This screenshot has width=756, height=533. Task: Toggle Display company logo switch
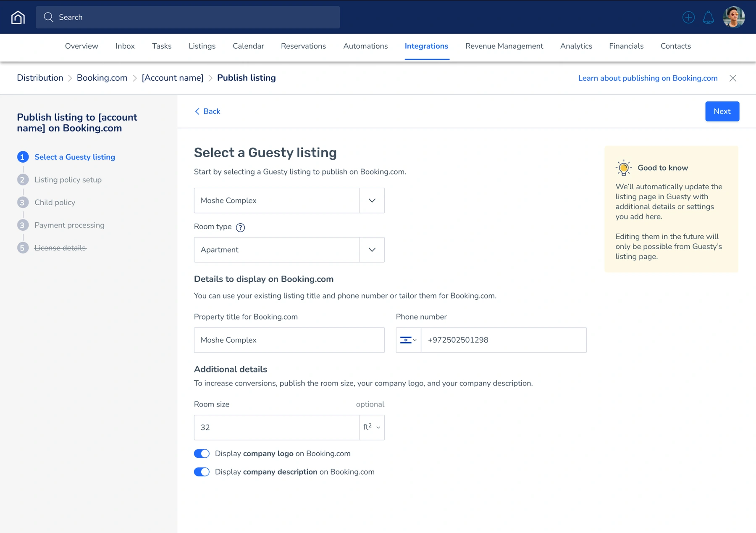[x=202, y=454]
